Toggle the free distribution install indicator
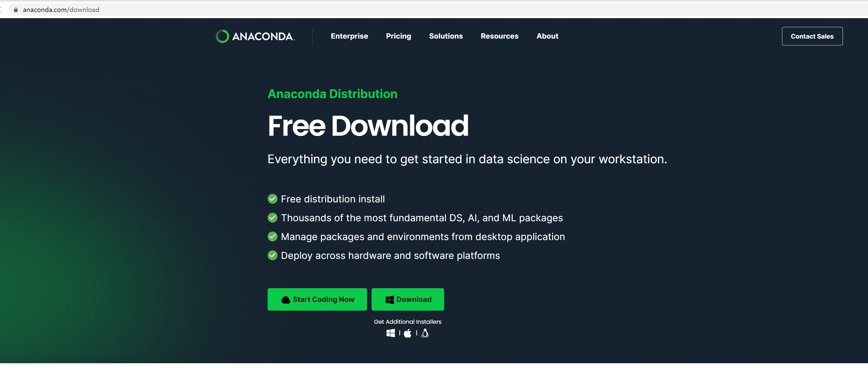The image size is (868, 368). click(271, 198)
